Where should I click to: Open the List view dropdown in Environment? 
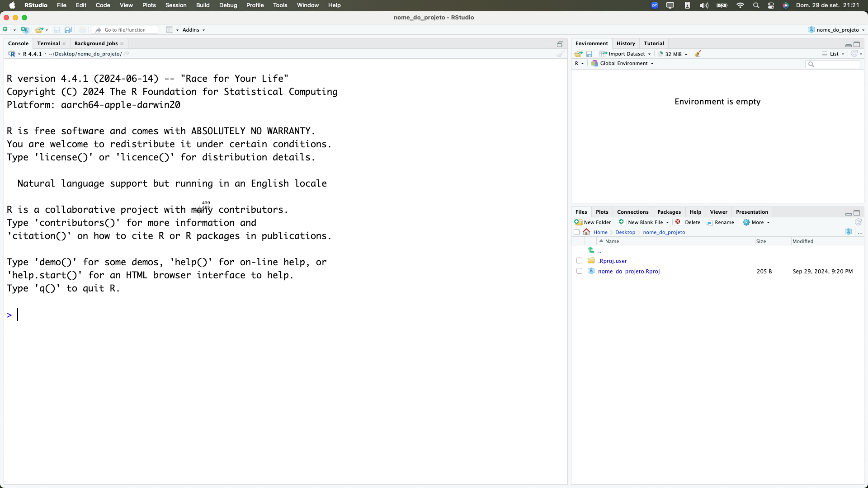[833, 54]
